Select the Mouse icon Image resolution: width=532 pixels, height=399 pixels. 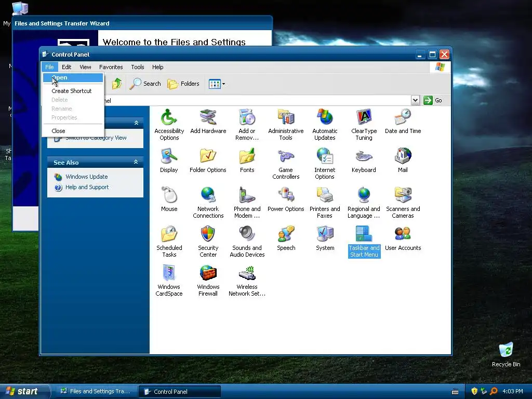click(x=169, y=199)
